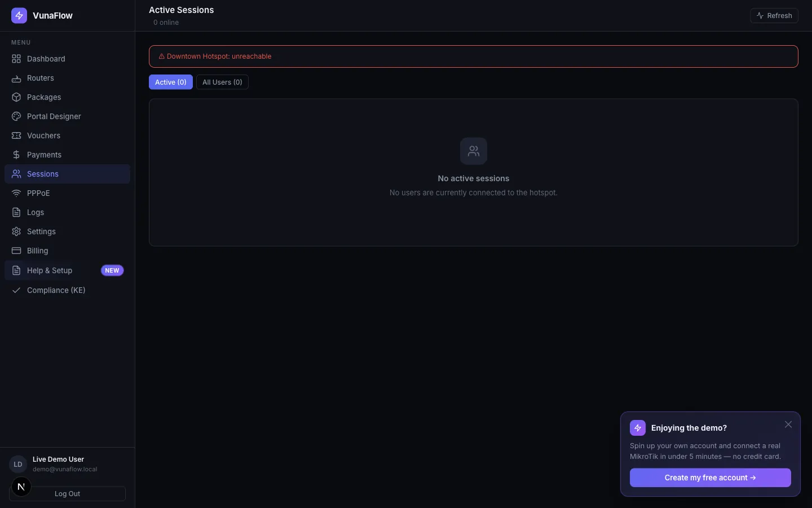Click the users icon in empty sessions panel
The width and height of the screenshot is (812, 508).
474,151
